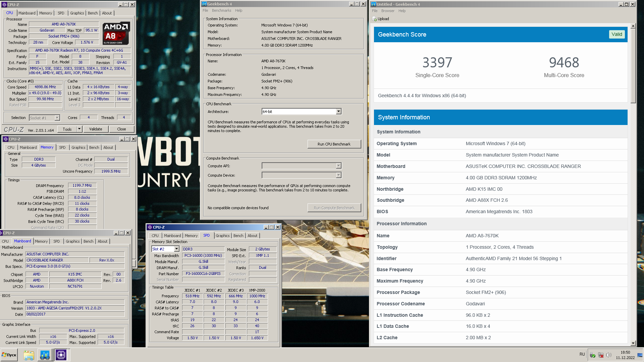The image size is (644, 362).
Task: Click the greyed Run Compute Benchmark button
Action: point(334,208)
